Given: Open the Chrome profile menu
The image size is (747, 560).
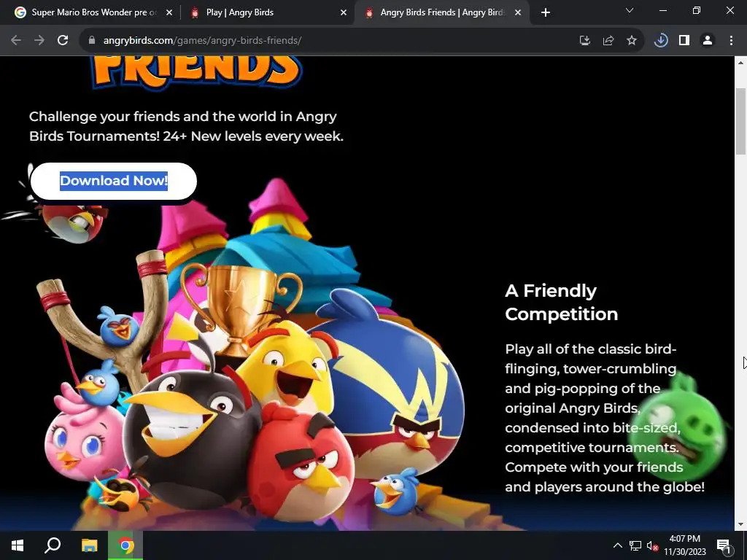Looking at the screenshot, I should 708,41.
